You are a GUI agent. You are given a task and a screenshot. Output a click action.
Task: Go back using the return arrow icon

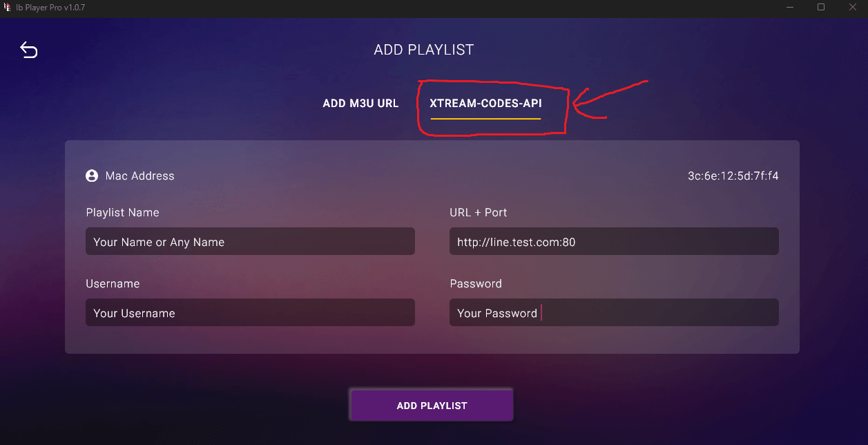(28, 50)
